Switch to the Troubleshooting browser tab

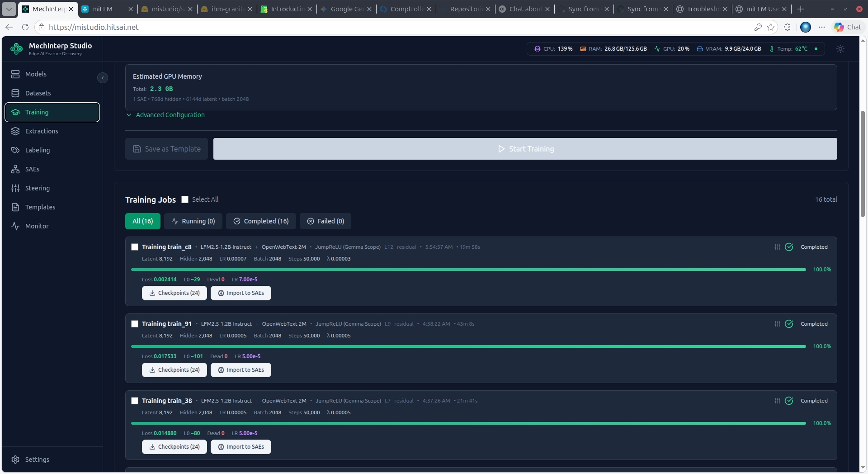tap(702, 9)
